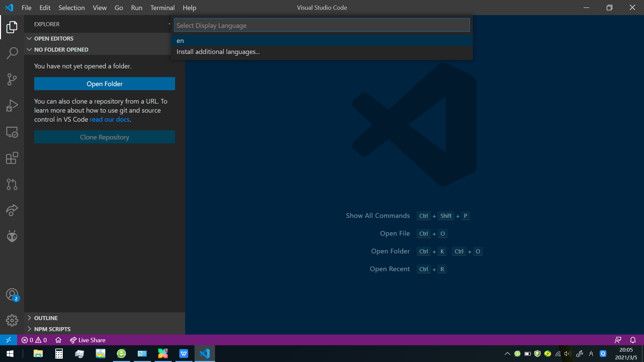Open the Source Control view
Image resolution: width=644 pixels, height=362 pixels.
[x=12, y=79]
